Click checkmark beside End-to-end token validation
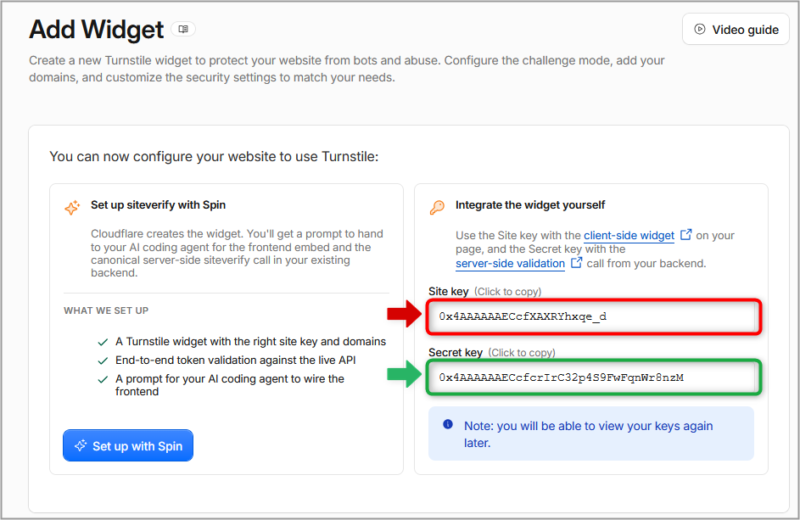 point(103,361)
